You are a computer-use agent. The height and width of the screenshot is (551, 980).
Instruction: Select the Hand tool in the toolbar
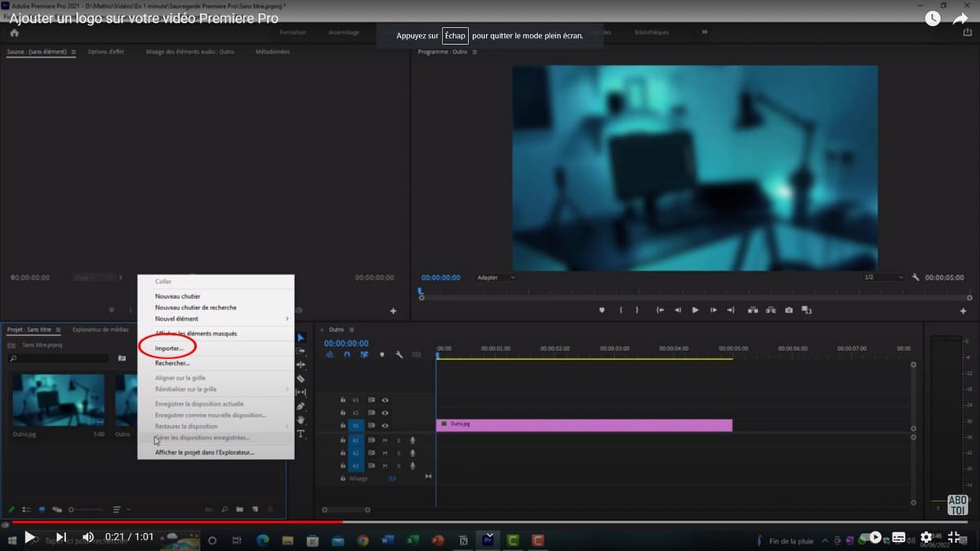click(x=301, y=420)
